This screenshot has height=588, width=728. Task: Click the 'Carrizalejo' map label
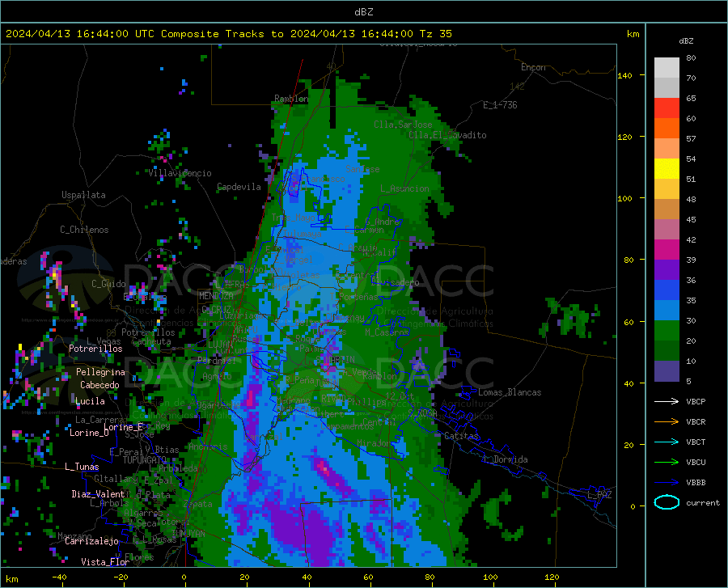tap(91, 541)
